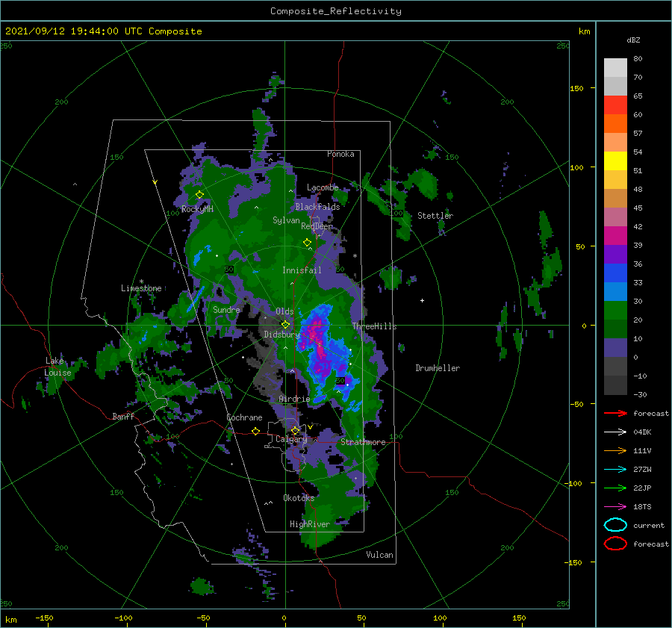Pick the blue 36 dBZ legend swatch

pyautogui.click(x=615, y=273)
